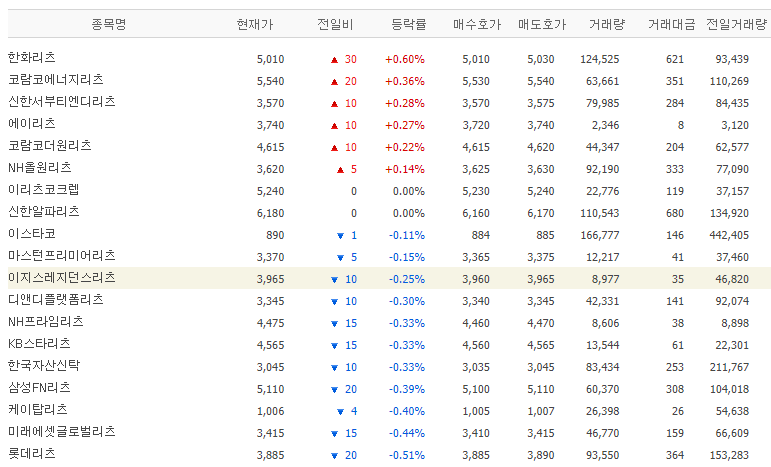This screenshot has width=771, height=467.
Task: Sort by 매수호가 column header
Action: pyautogui.click(x=476, y=24)
